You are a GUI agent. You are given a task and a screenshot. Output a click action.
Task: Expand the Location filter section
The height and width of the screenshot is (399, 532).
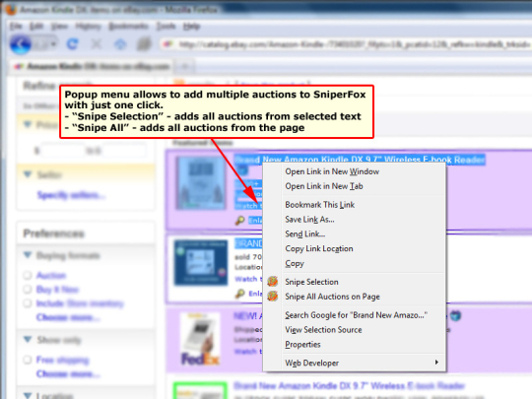click(x=28, y=396)
